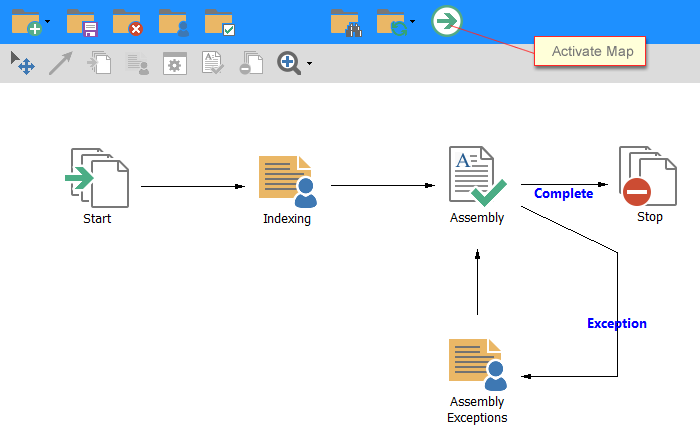Expand the zoom magnifier dropdown arrow

[309, 65]
